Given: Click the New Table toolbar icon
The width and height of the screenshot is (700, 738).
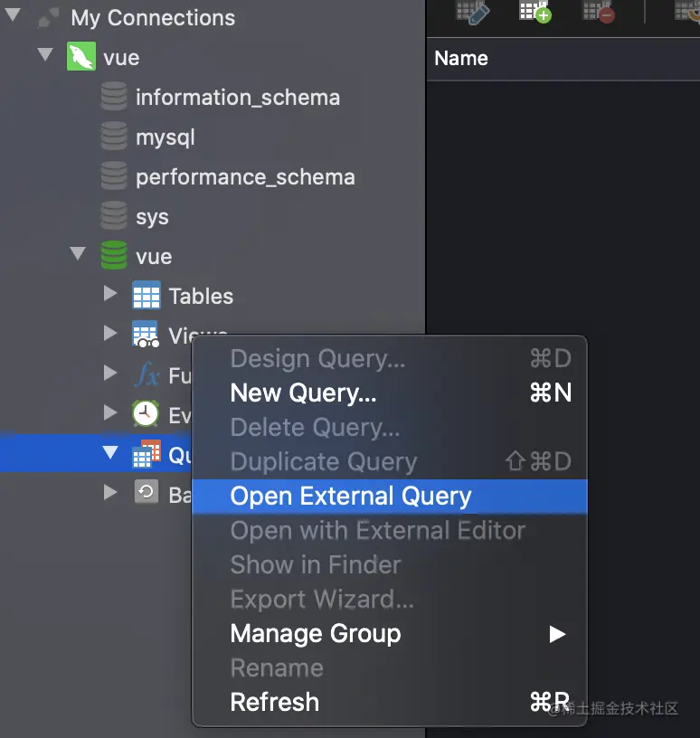Looking at the screenshot, I should pos(535,11).
